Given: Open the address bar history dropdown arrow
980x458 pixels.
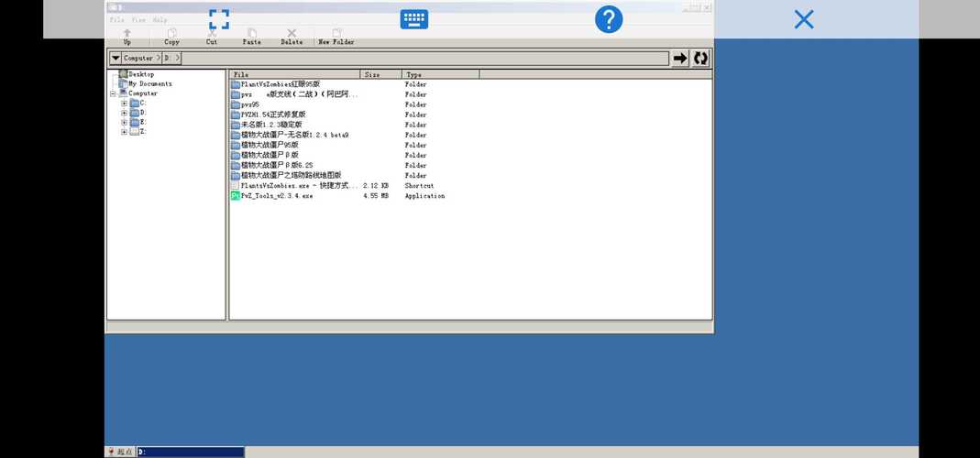Looking at the screenshot, I should tap(115, 58).
